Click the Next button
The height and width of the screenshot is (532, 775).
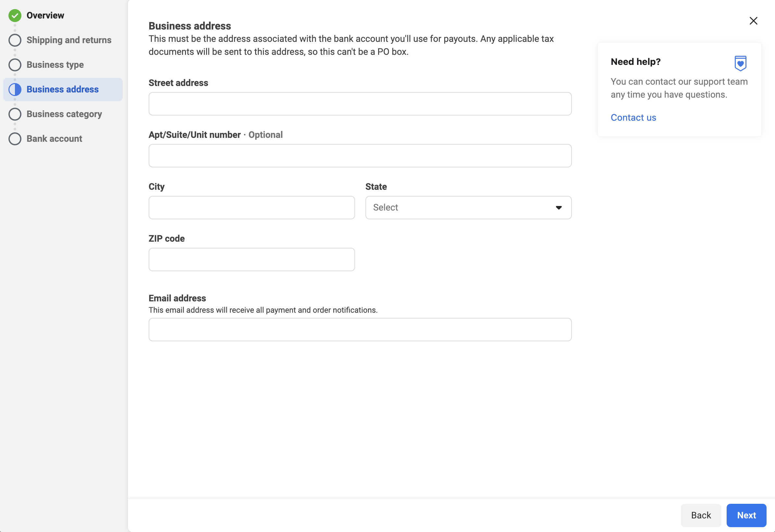pos(746,515)
